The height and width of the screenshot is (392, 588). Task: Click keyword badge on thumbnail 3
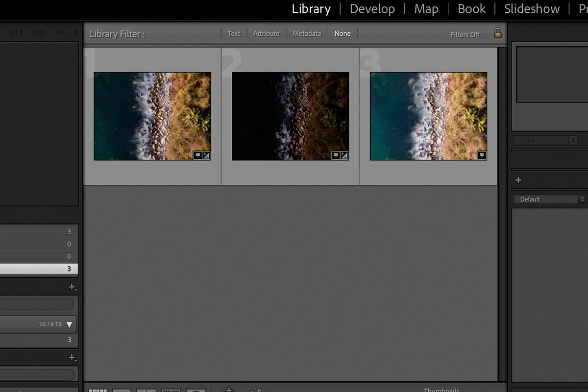[482, 155]
